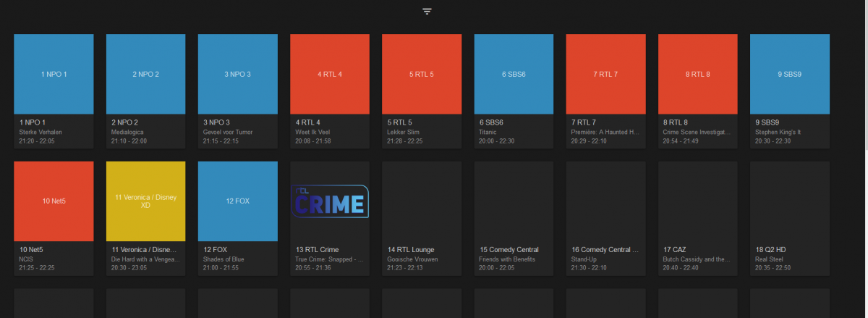The width and height of the screenshot is (868, 318).
Task: Select the Die Hard with a Vengea... title
Action: click(146, 259)
